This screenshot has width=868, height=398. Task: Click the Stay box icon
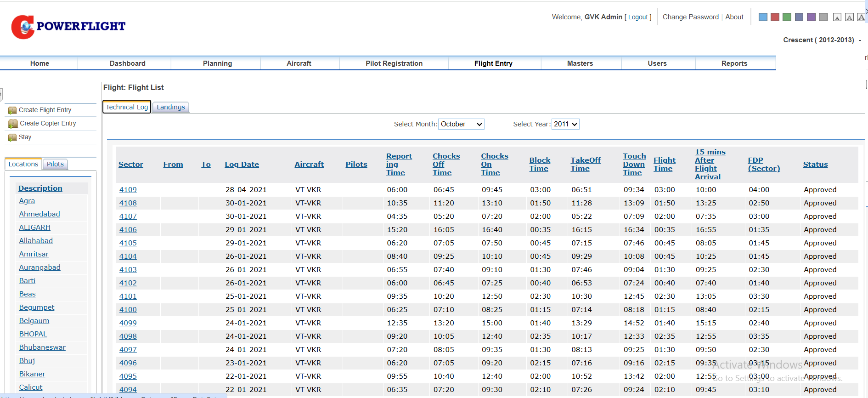[12, 137]
